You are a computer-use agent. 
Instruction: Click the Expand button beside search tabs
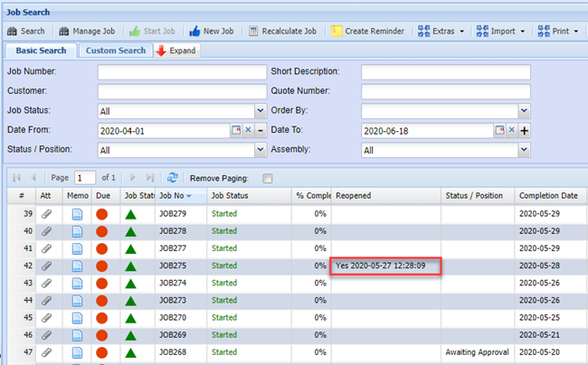click(175, 51)
